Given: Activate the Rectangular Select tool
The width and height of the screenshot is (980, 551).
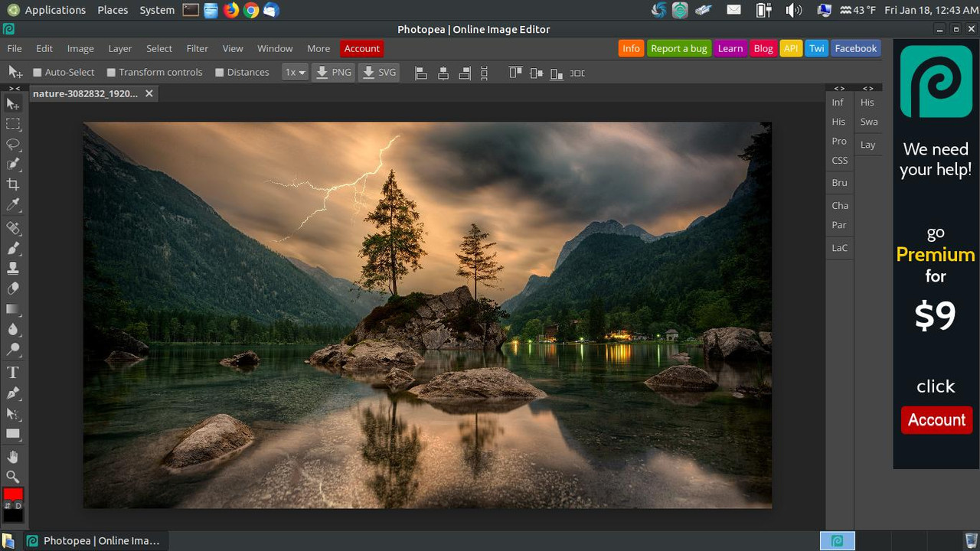Looking at the screenshot, I should click(x=12, y=124).
